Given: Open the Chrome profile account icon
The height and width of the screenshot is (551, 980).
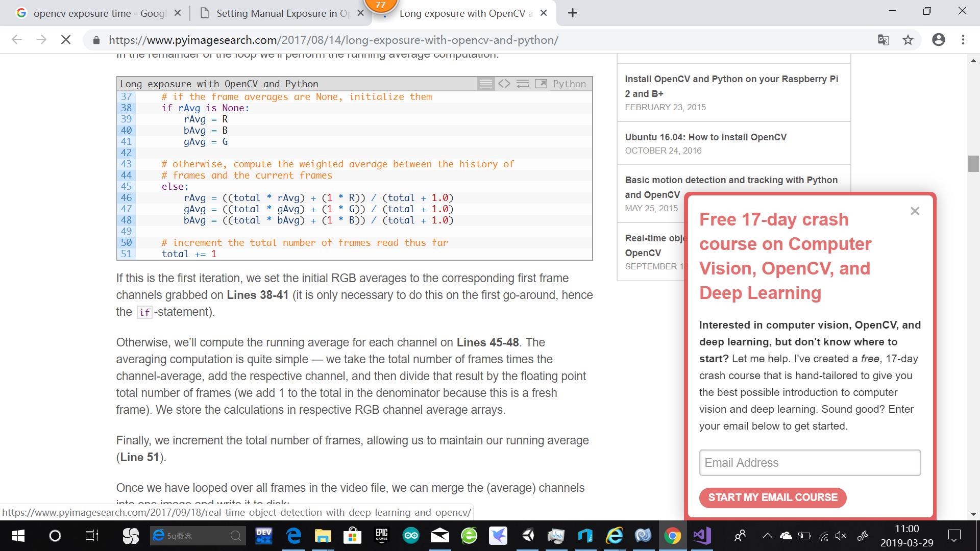Looking at the screenshot, I should pyautogui.click(x=938, y=40).
